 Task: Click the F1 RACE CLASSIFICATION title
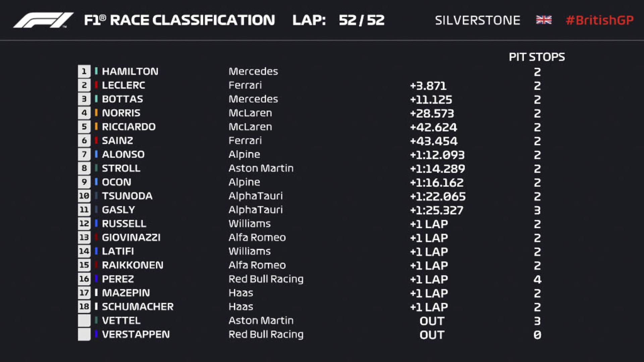click(x=179, y=20)
